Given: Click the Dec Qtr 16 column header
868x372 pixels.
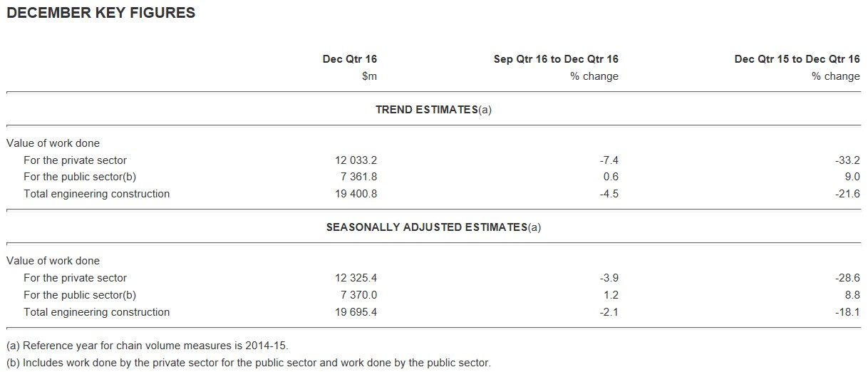Looking at the screenshot, I should [x=349, y=59].
